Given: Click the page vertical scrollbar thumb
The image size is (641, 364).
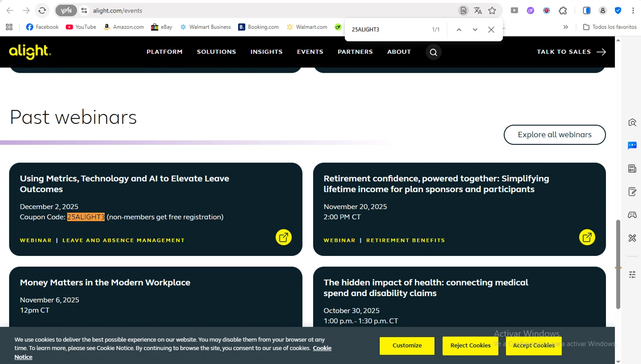Looking at the screenshot, I should pos(618,264).
